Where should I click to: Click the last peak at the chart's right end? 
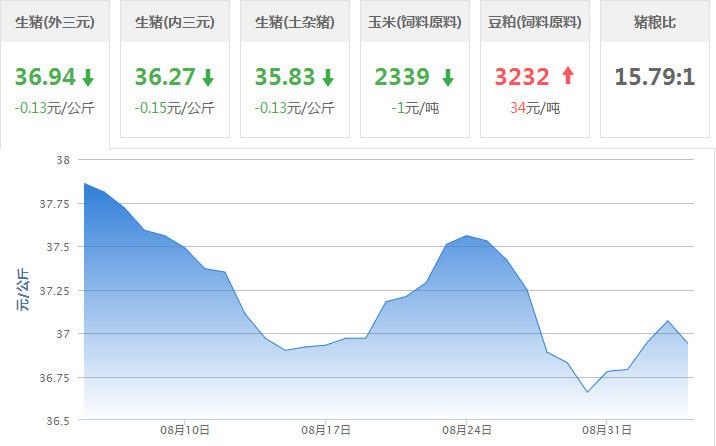coord(668,321)
